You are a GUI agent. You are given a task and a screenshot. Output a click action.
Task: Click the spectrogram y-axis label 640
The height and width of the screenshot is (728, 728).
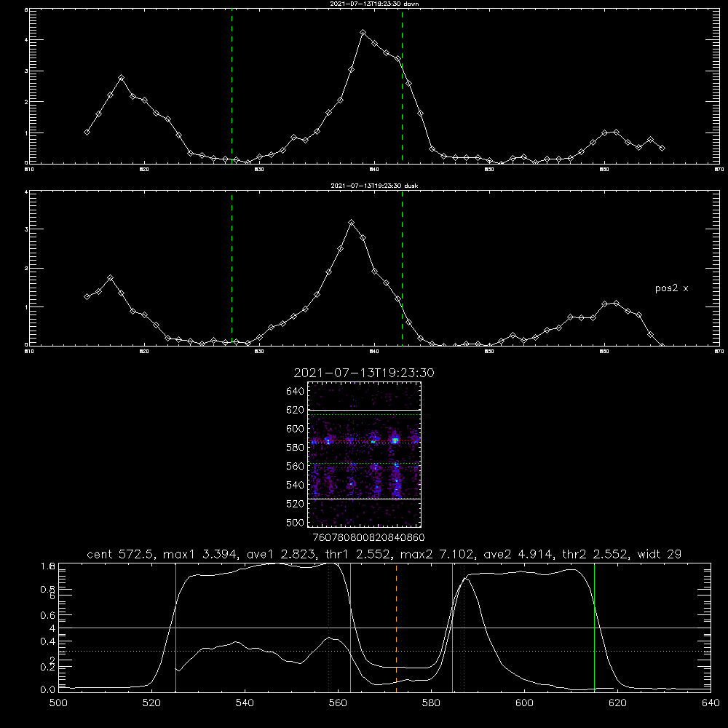click(x=296, y=392)
